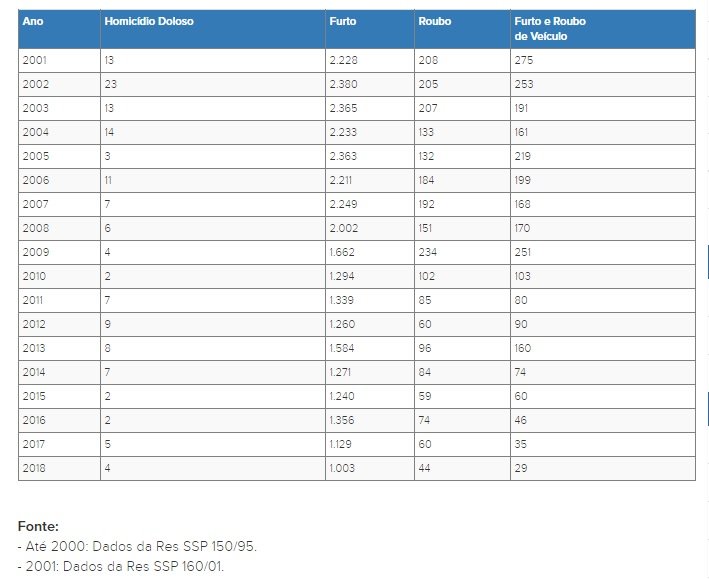Screen dimensions: 709x579
Task: Click the Furto value 1.003
Action: (342, 468)
